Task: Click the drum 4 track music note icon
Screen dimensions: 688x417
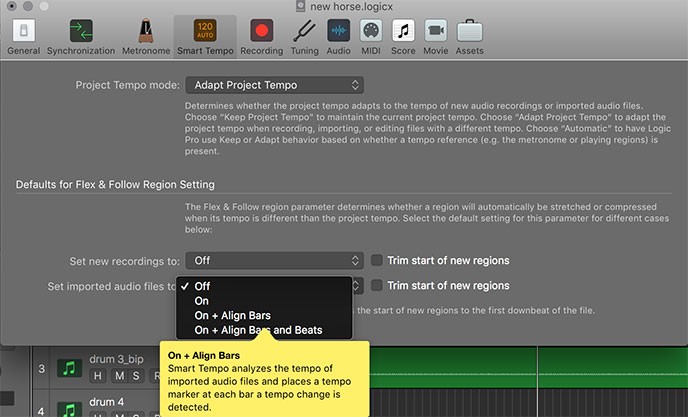Action: (x=69, y=409)
